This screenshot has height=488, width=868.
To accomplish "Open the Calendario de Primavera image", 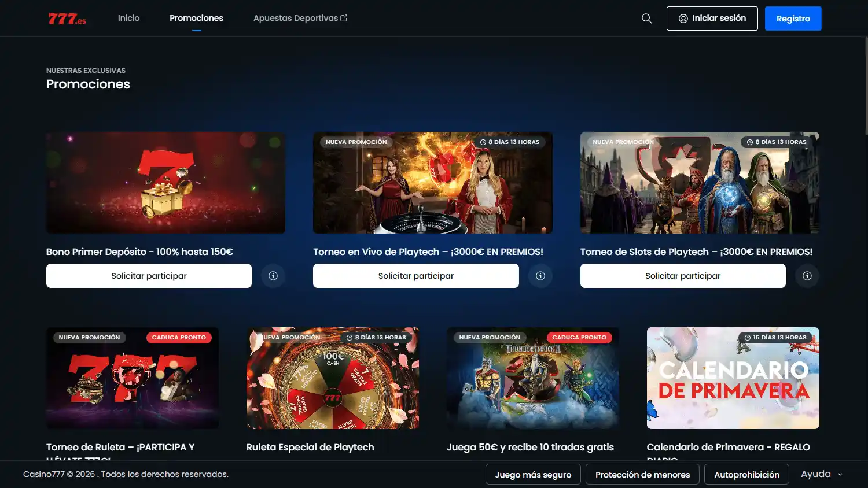I will point(733,378).
